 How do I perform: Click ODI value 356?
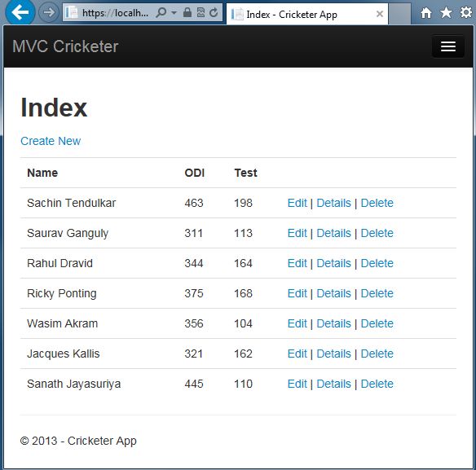coord(194,323)
